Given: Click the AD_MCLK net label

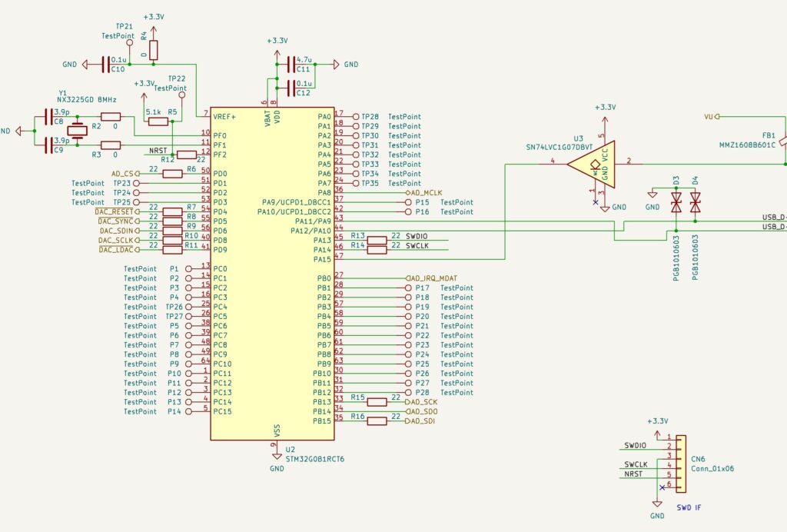Looking at the screenshot, I should (x=425, y=192).
